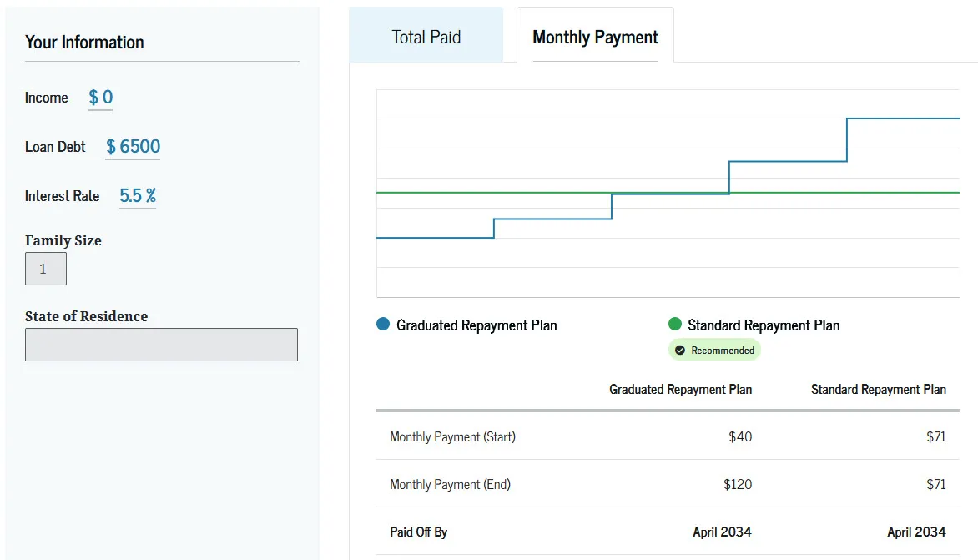
Task: Click the Graduated Repayment Plan legend dot
Action: 383,325
